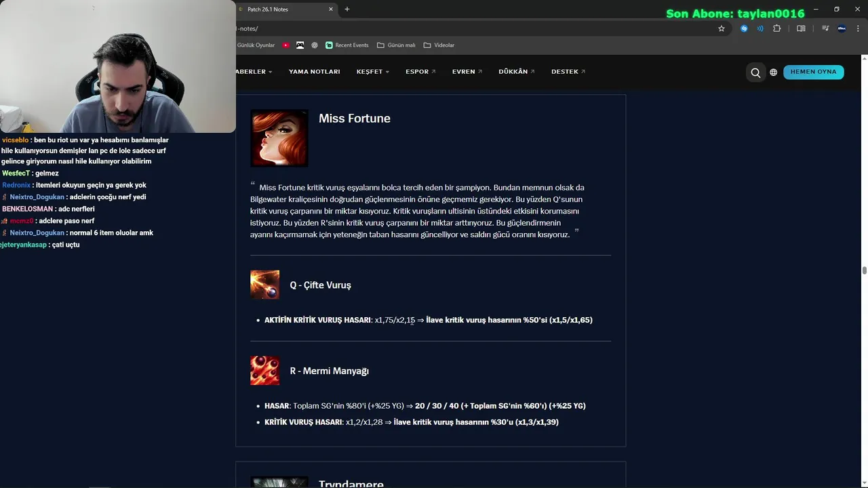The image size is (868, 488).
Task: Click the Q - Çifte Vuruş title
Action: click(320, 285)
